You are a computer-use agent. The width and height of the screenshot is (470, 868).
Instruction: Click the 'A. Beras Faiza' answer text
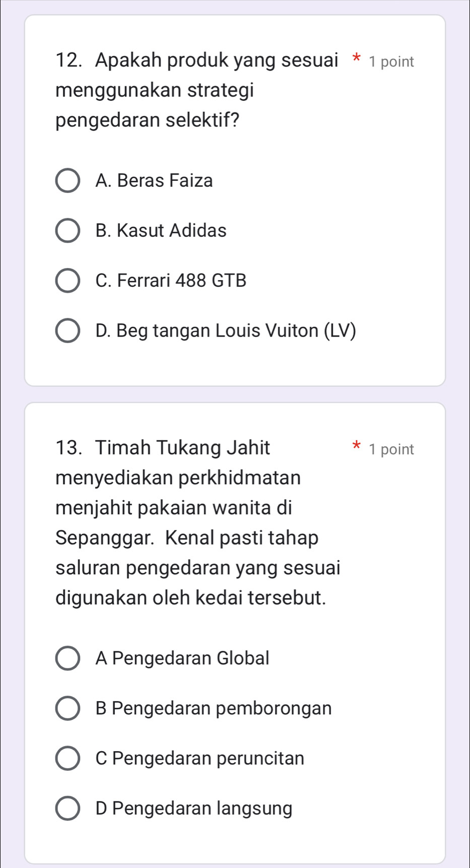pyautogui.click(x=154, y=180)
